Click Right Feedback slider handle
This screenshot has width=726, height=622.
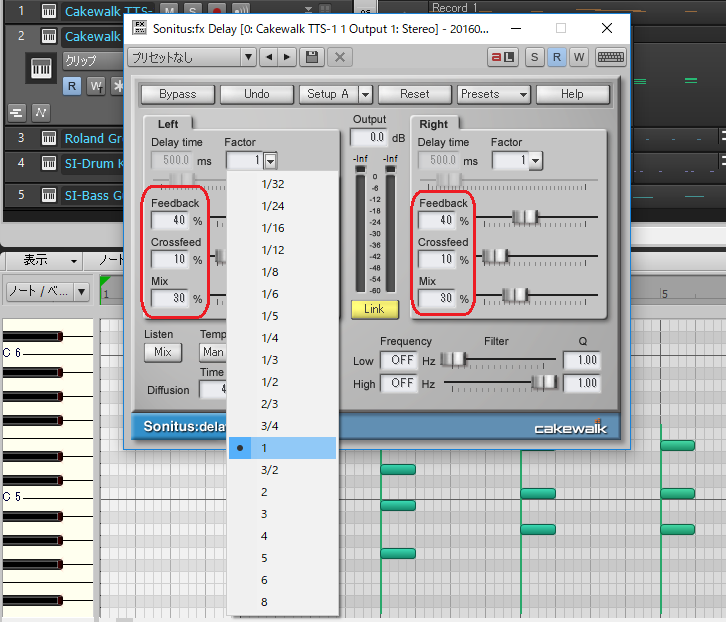click(x=525, y=217)
